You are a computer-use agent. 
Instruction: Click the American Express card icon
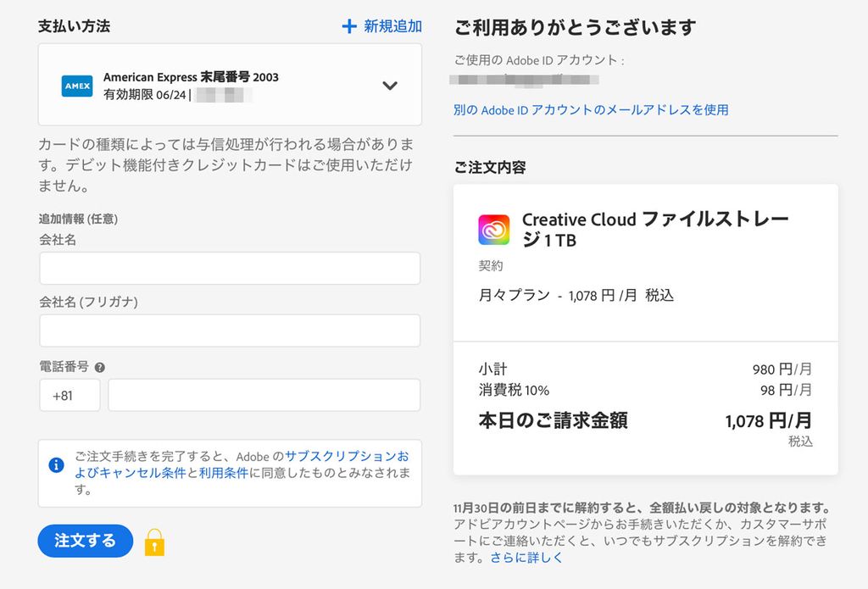[x=77, y=86]
